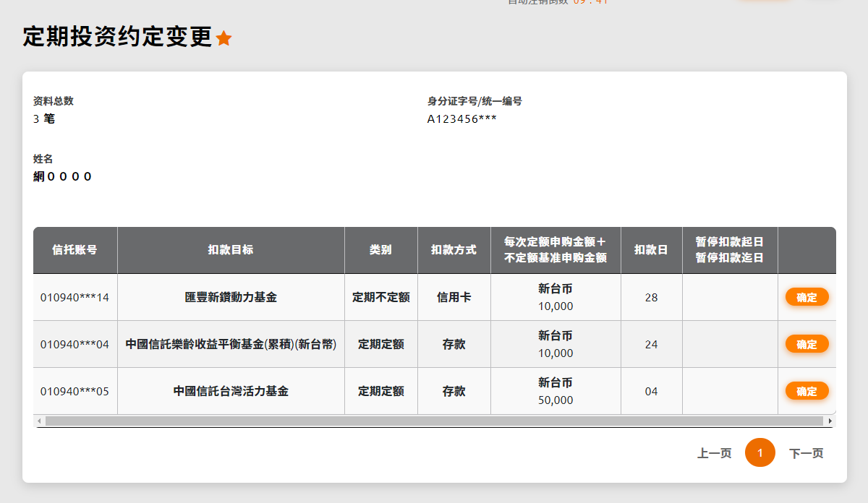Click the 信托账号 column header
The width and height of the screenshot is (868, 503).
tap(75, 250)
